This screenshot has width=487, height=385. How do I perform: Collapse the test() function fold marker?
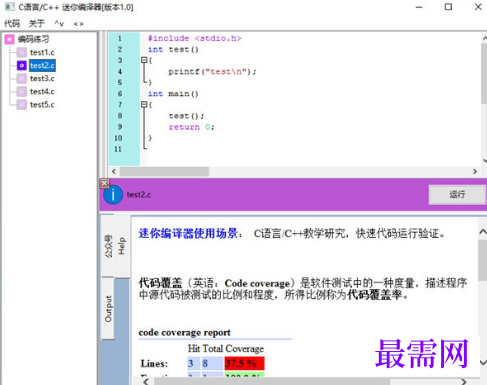[144, 60]
